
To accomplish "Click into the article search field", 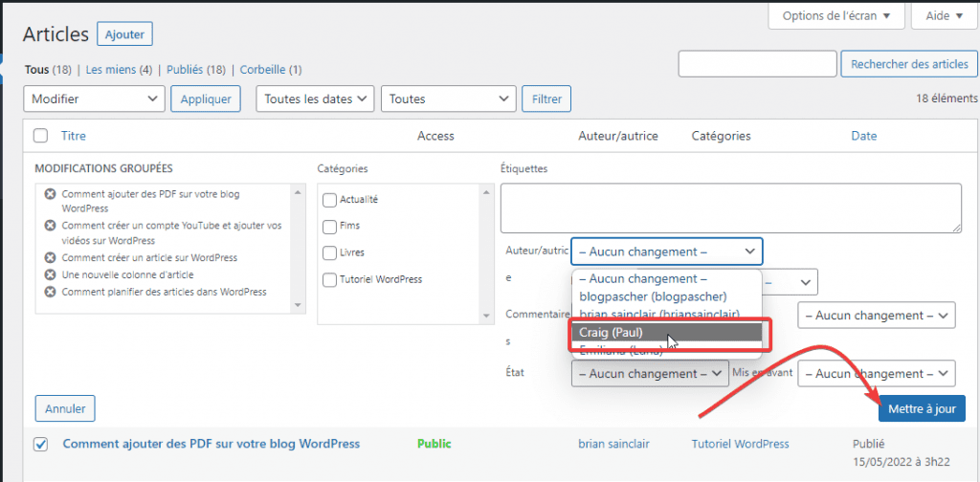I will [757, 64].
